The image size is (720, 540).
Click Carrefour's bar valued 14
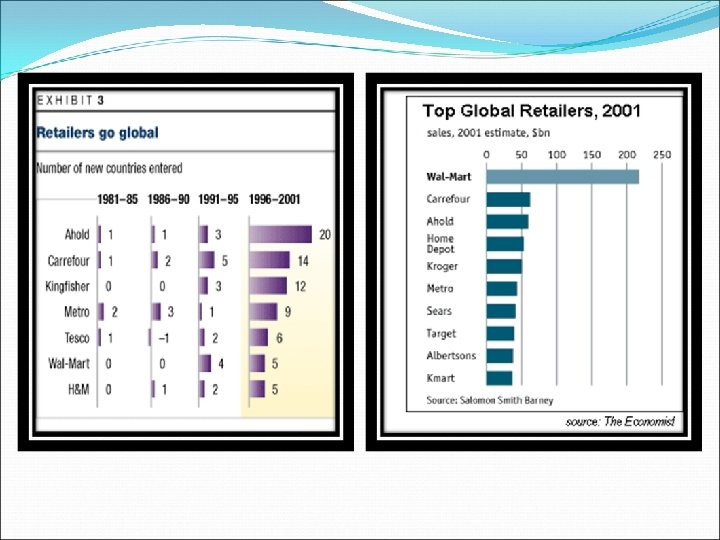pyautogui.click(x=270, y=260)
